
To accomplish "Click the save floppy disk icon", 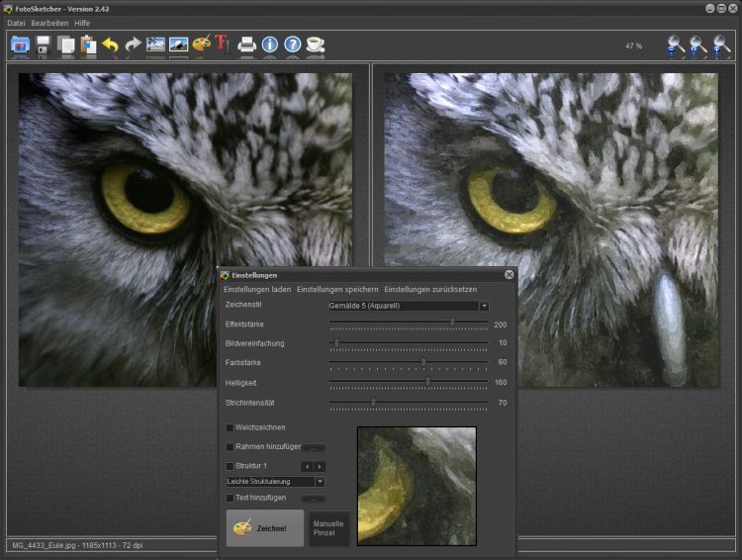I will [x=43, y=45].
